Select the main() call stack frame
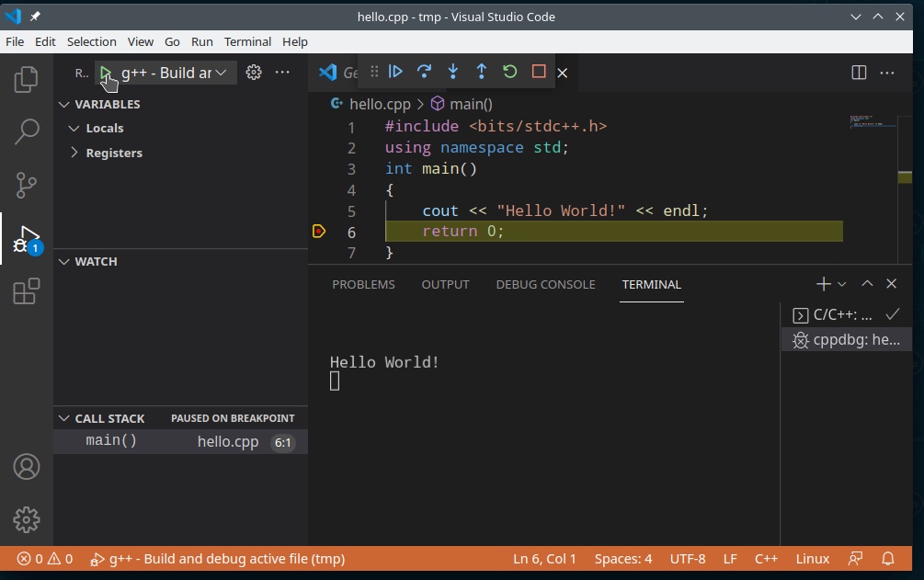924x580 pixels. 112,441
